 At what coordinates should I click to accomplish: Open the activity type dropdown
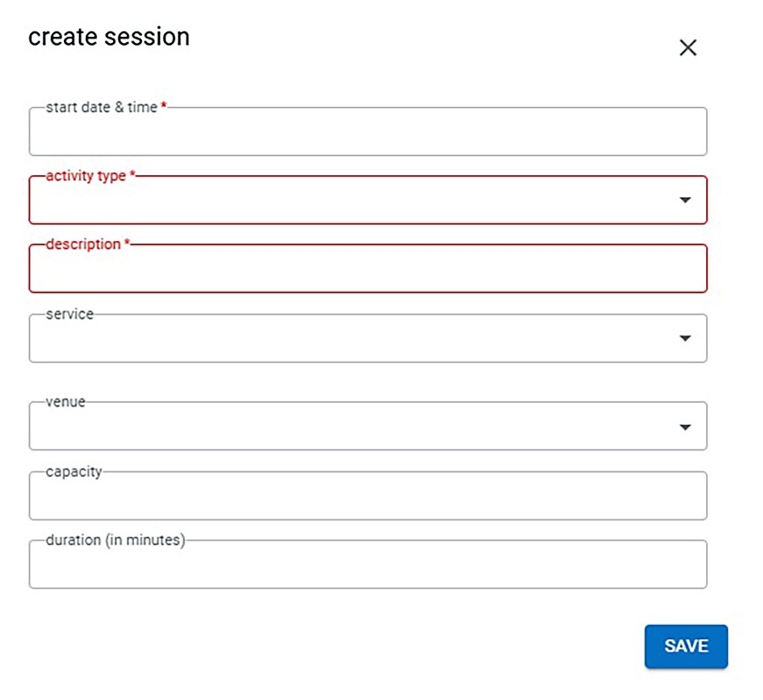point(350,201)
